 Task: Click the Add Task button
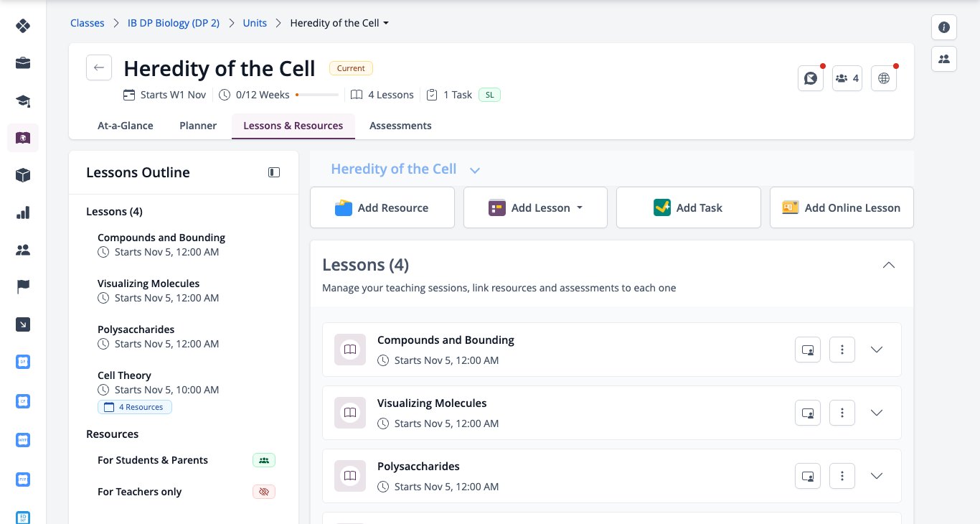pyautogui.click(x=689, y=207)
